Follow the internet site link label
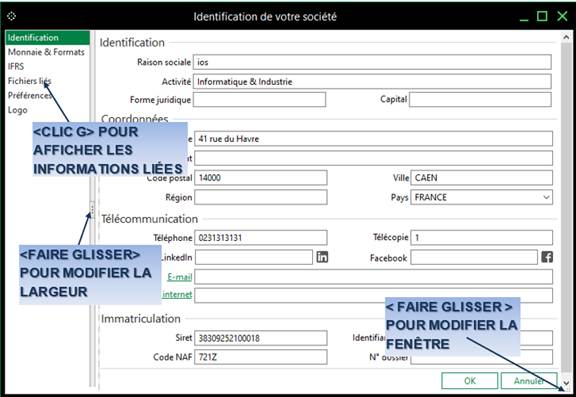Viewport: 576px width, 397px height. (x=177, y=295)
